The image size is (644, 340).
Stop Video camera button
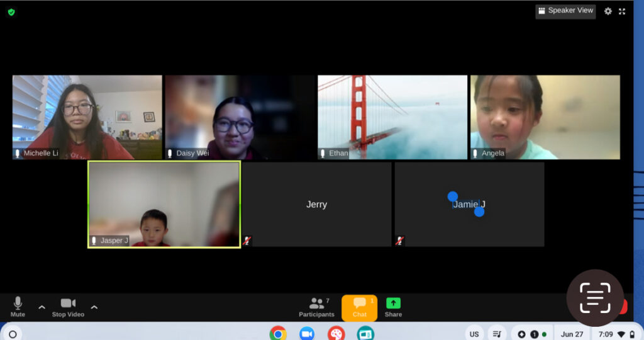coord(68,307)
